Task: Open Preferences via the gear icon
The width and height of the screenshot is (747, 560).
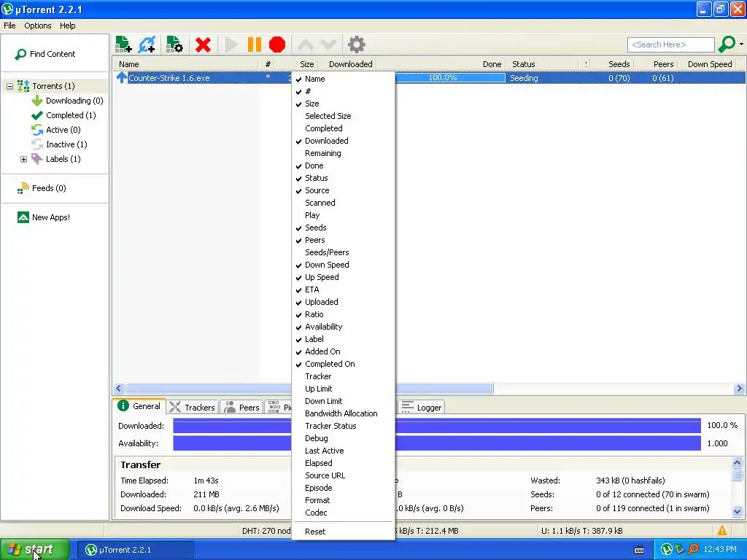Action: [x=356, y=44]
